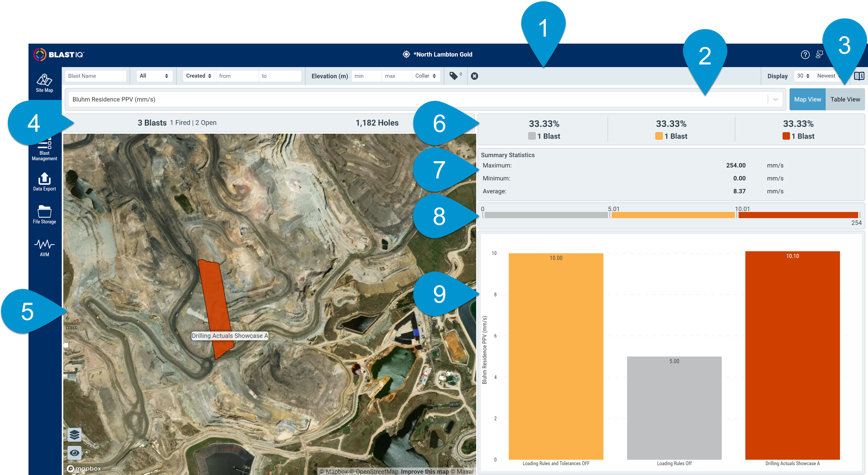Click the Drilling Actuals Showcase A map label
Image resolution: width=868 pixels, height=475 pixels.
230,336
